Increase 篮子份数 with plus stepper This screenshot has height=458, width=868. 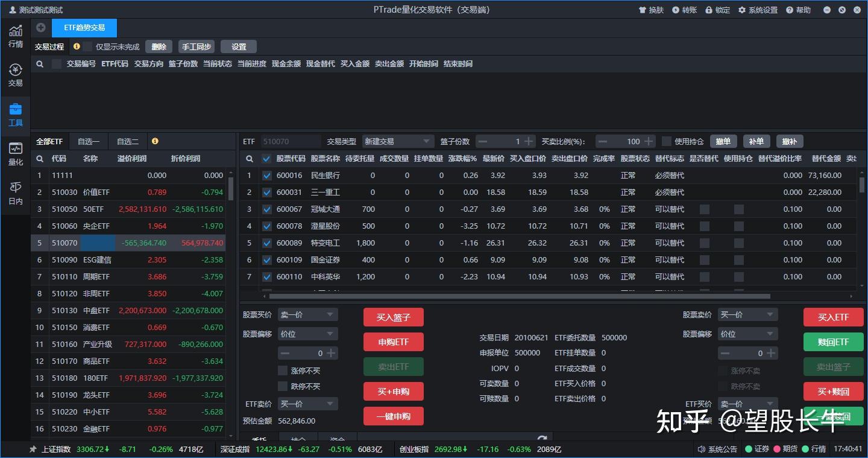pyautogui.click(x=529, y=141)
